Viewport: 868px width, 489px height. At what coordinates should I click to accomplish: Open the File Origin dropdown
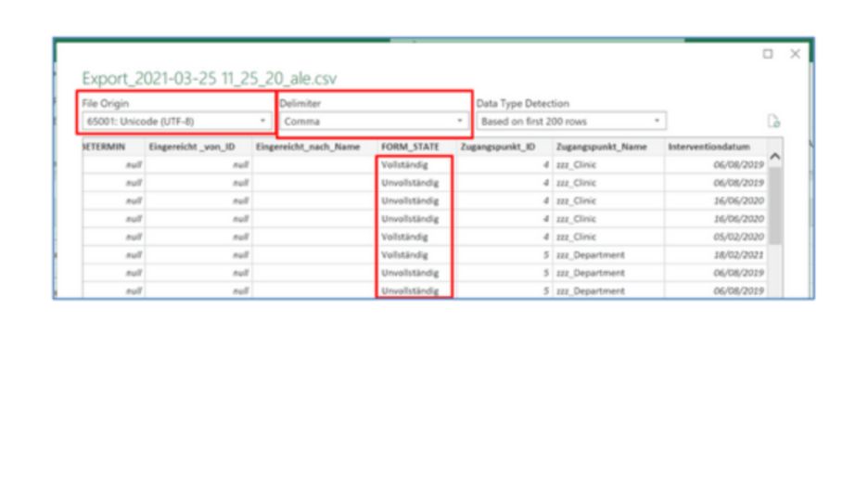[x=176, y=122]
